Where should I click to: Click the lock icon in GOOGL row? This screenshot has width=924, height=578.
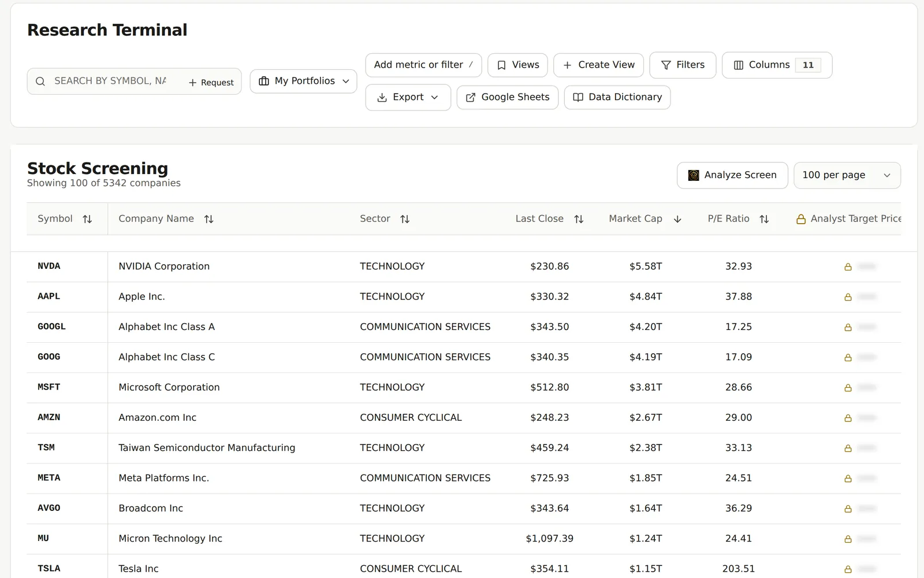tap(848, 327)
